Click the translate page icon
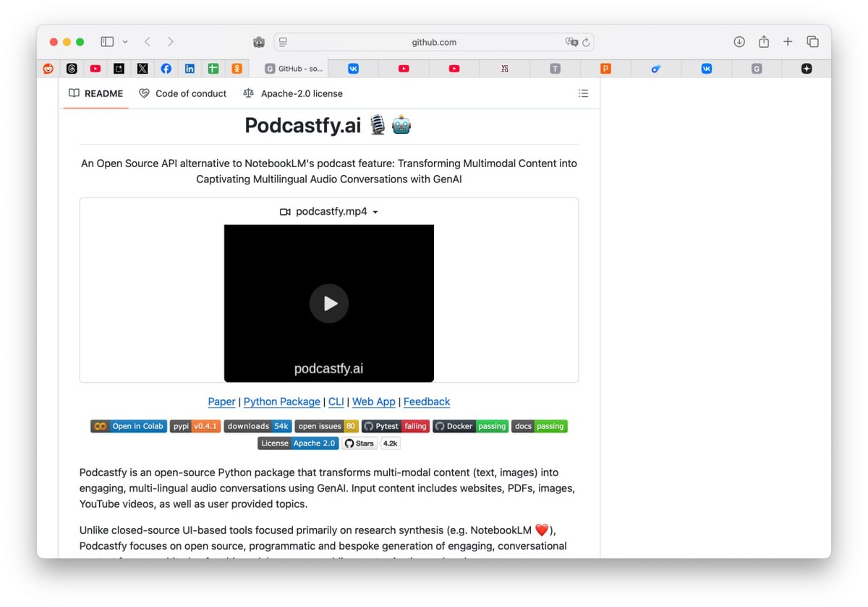 click(x=571, y=42)
